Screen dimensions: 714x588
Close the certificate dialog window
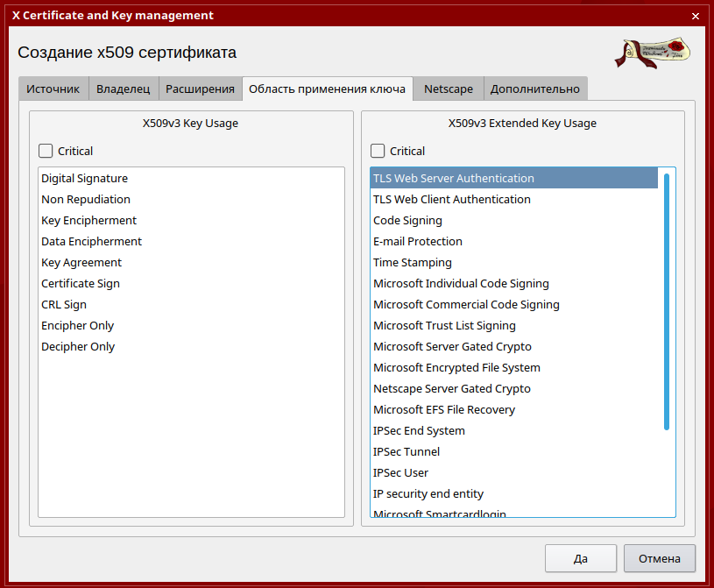click(695, 16)
